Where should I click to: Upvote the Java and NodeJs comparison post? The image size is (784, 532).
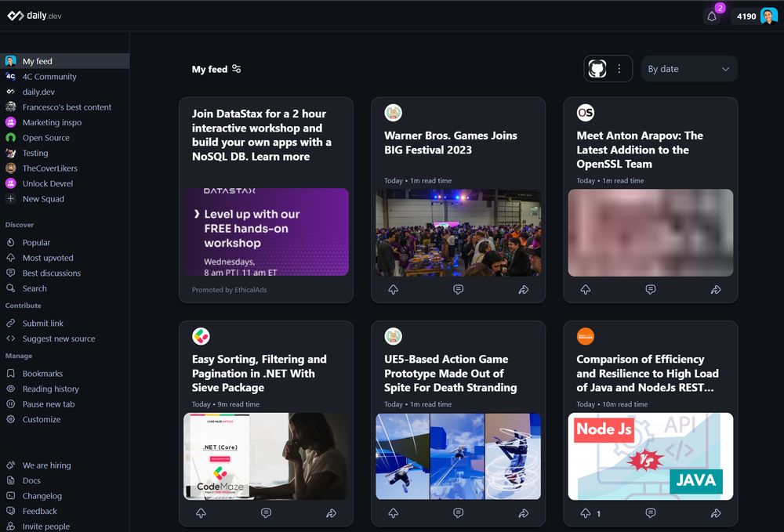[586, 513]
